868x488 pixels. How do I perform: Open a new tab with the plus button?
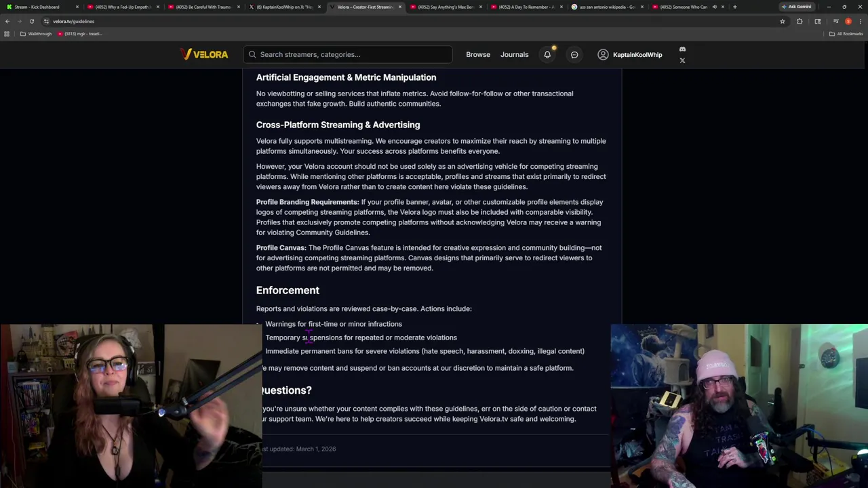coord(734,7)
